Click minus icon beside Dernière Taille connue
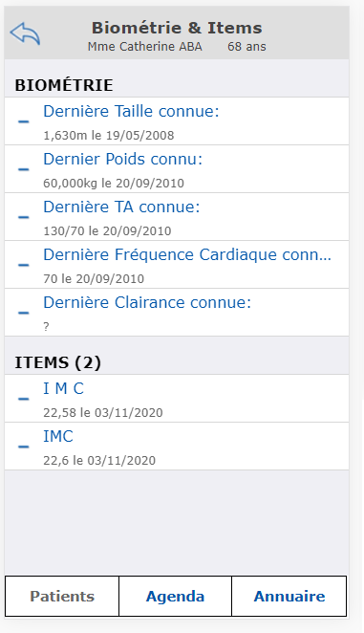The image size is (364, 633). 23,121
